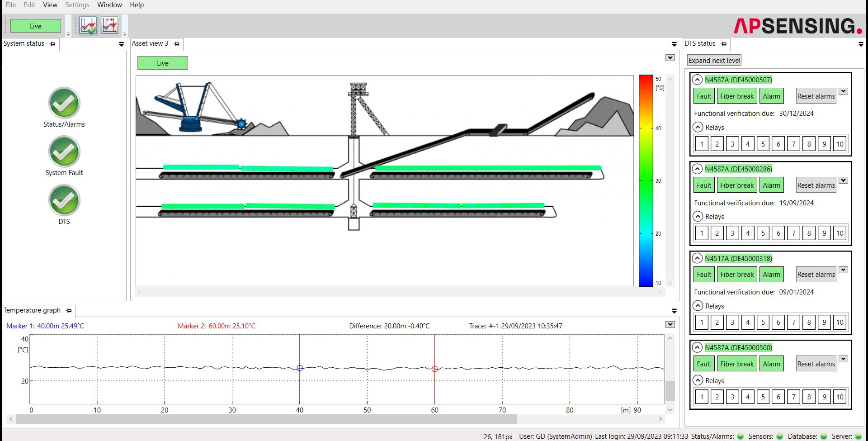The width and height of the screenshot is (868, 441).
Task: Click the Expand next level button
Action: [x=714, y=60]
